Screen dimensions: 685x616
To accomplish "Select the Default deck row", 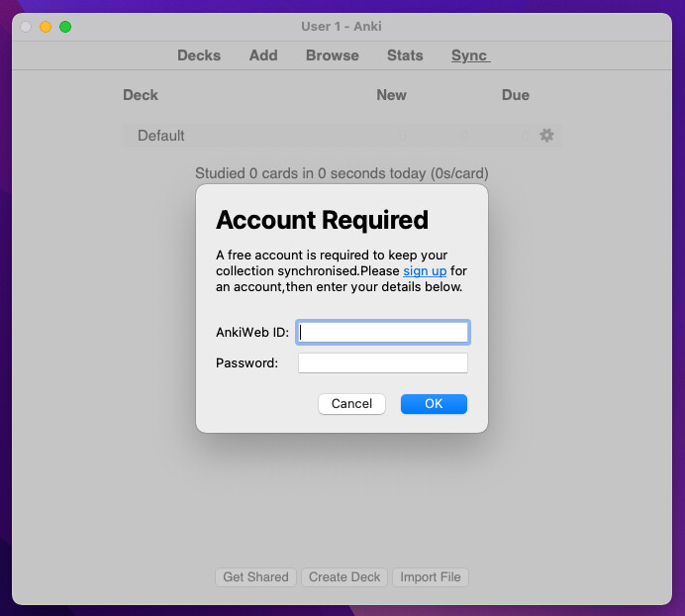I will click(x=161, y=136).
